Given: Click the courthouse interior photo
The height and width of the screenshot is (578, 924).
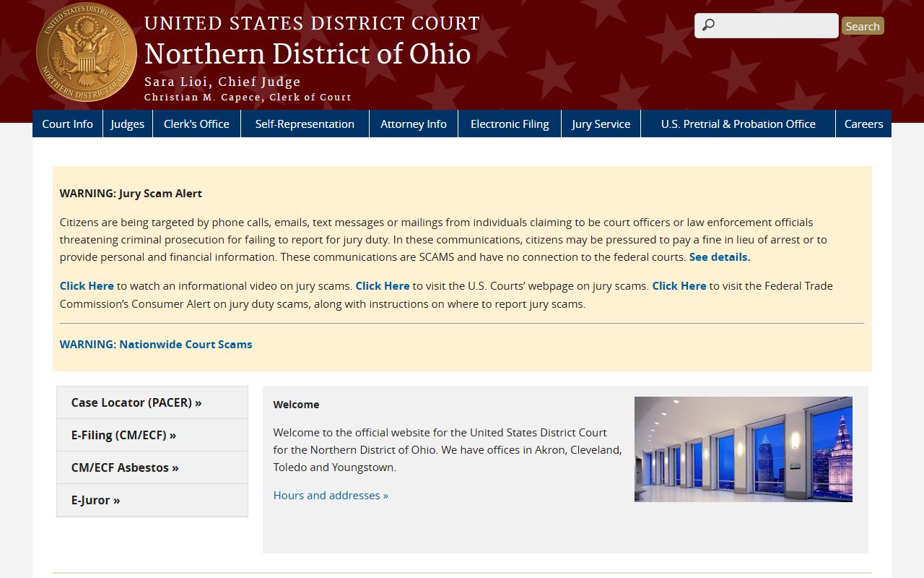Looking at the screenshot, I should tap(744, 449).
